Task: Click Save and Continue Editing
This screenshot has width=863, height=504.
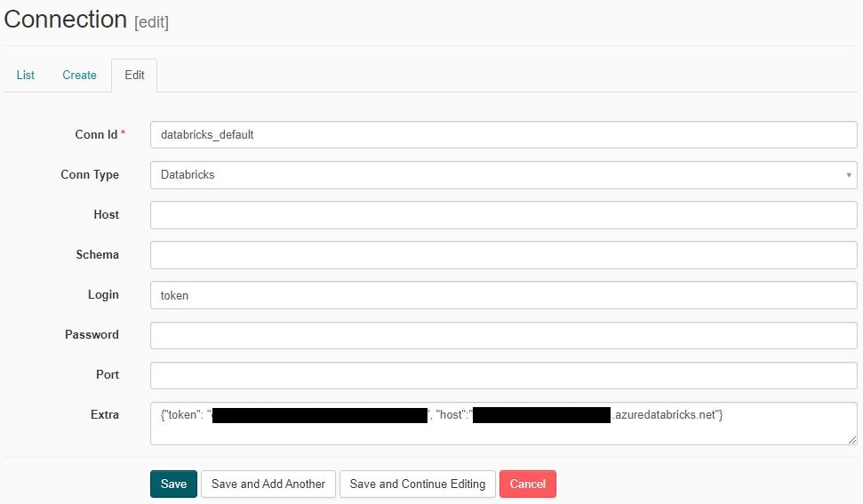Action: pos(417,484)
